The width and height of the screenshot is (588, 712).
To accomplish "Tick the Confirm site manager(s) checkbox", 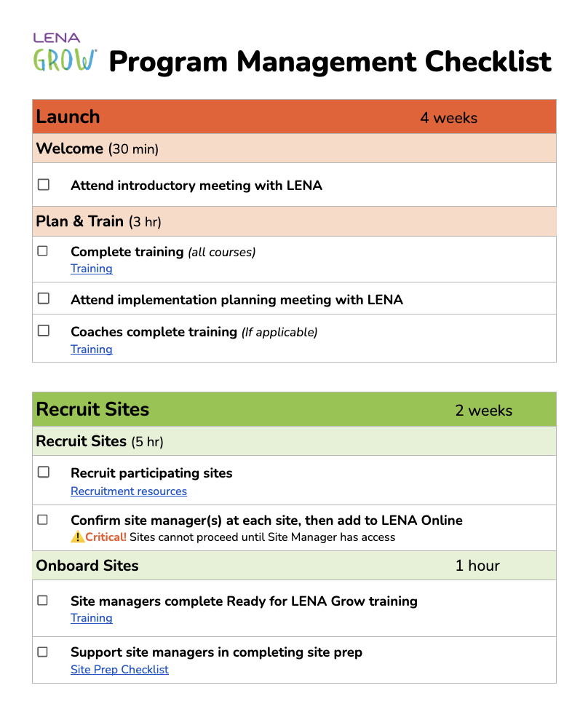I will (x=43, y=520).
